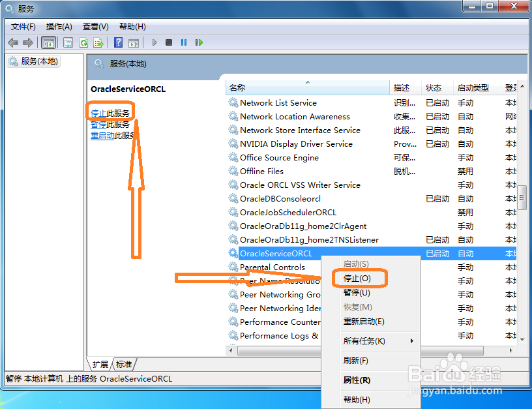Image resolution: width=532 pixels, height=409 pixels.
Task: Choose 帮助(H) in the context menu
Action: (x=371, y=399)
